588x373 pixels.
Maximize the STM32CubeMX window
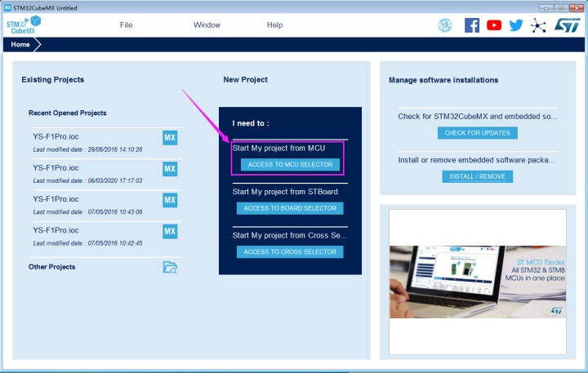point(561,8)
